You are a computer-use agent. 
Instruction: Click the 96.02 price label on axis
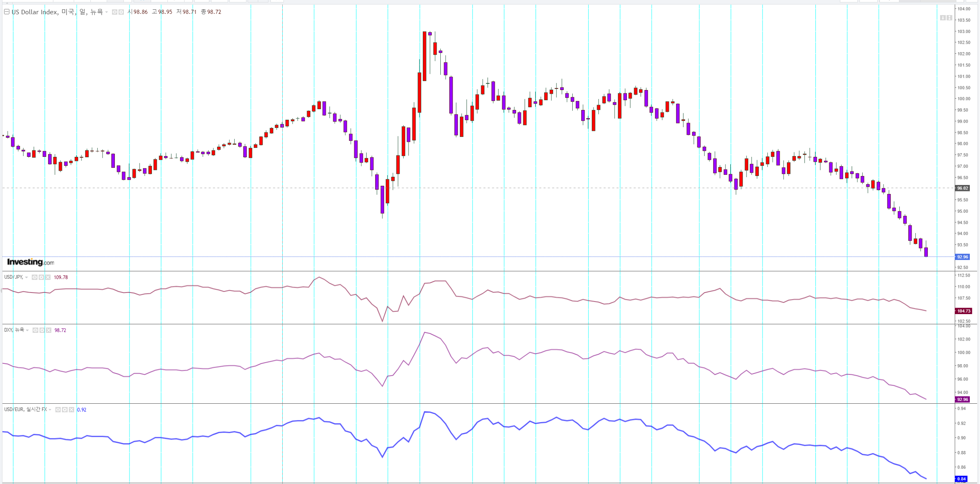click(962, 188)
